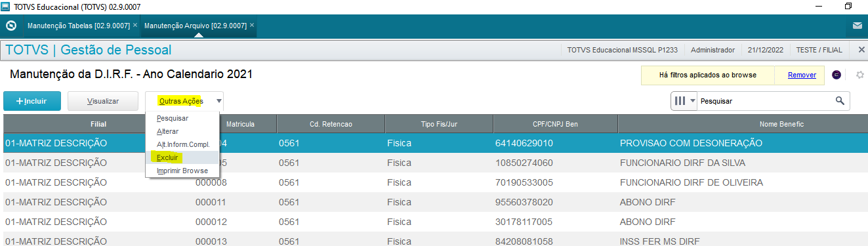The height and width of the screenshot is (246, 868).
Task: Click matricula cell 000013
Action: (x=211, y=241)
